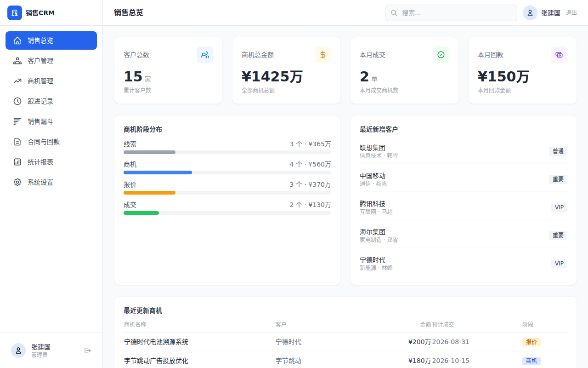Screen dimensions: 588x368
Task: Click the wallet icon on 本月回款 card
Action: click(559, 55)
